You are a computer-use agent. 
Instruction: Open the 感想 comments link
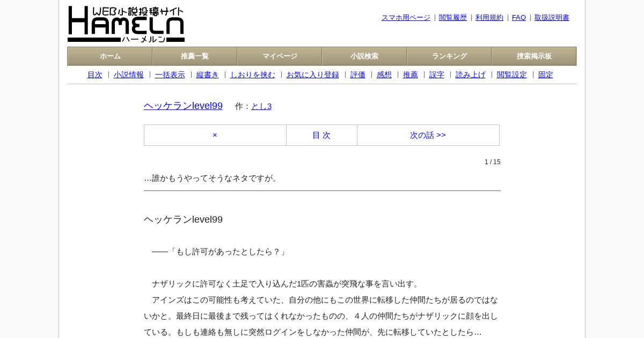pyautogui.click(x=384, y=75)
